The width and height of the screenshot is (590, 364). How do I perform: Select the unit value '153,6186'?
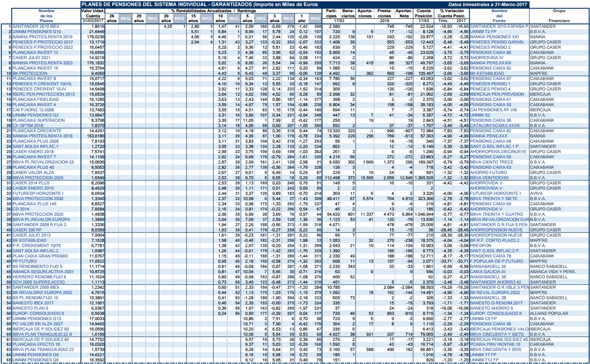(96, 136)
